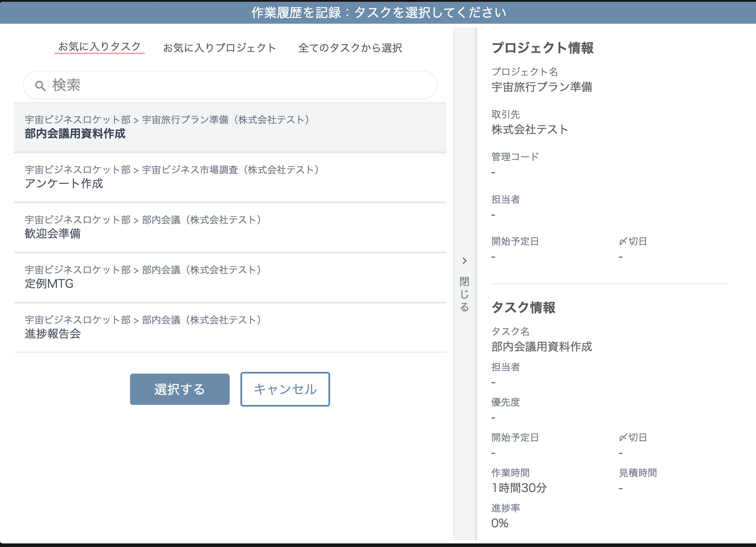Click the キャンセル button
Screen dimensions: 756x547
click(x=285, y=389)
